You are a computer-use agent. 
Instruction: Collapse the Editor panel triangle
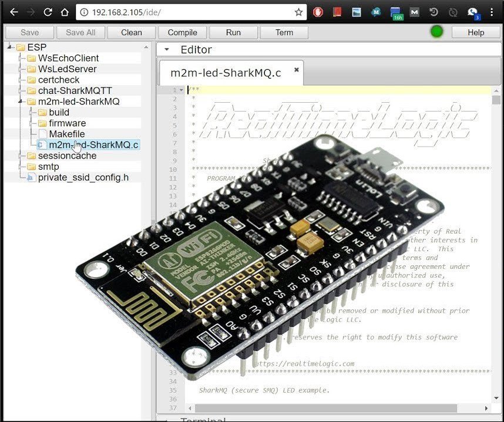click(x=166, y=49)
